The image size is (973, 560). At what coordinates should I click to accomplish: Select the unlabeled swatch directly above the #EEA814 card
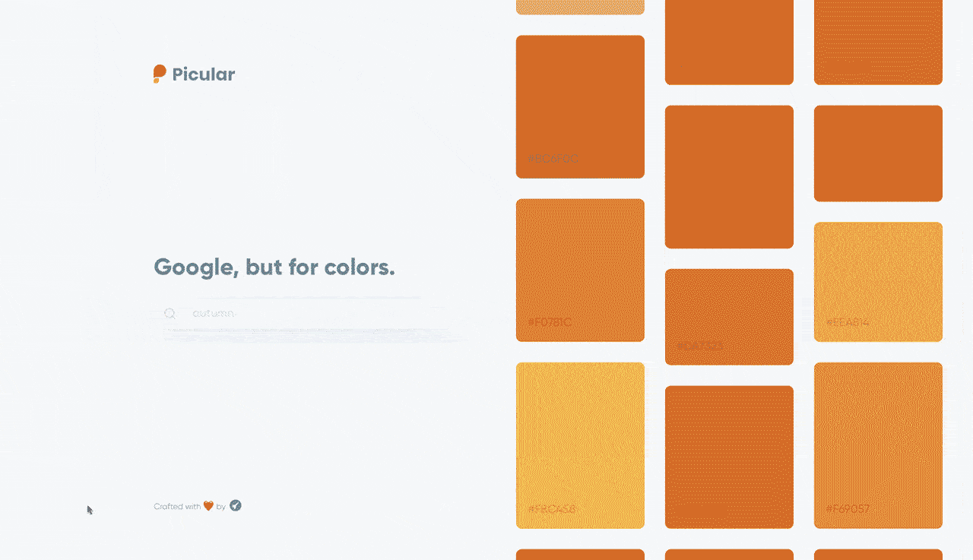coord(878,153)
